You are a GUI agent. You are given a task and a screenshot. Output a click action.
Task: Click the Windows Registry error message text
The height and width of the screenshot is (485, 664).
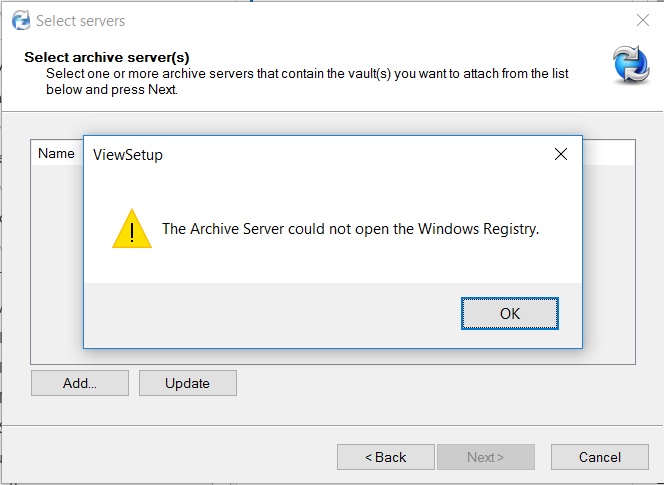(x=350, y=229)
